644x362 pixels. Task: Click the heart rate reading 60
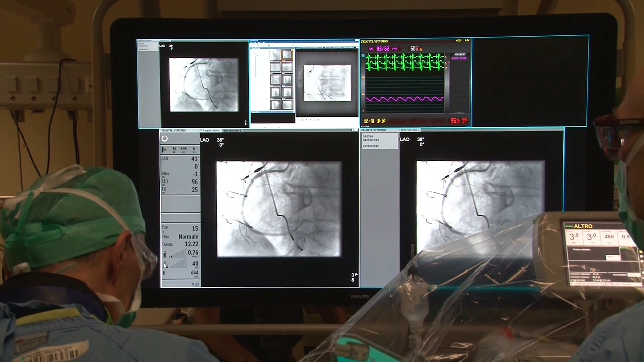[413, 48]
